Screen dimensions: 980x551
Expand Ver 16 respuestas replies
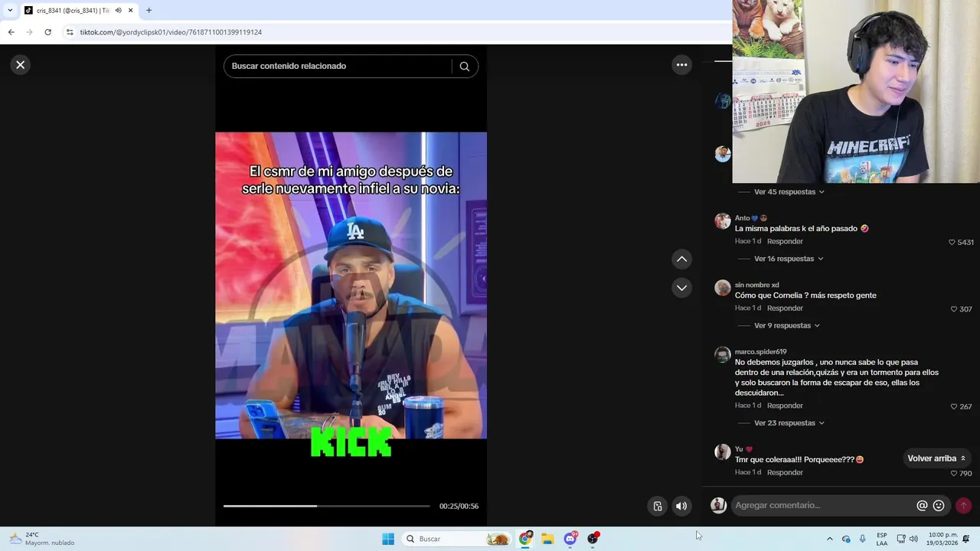[x=789, y=259]
